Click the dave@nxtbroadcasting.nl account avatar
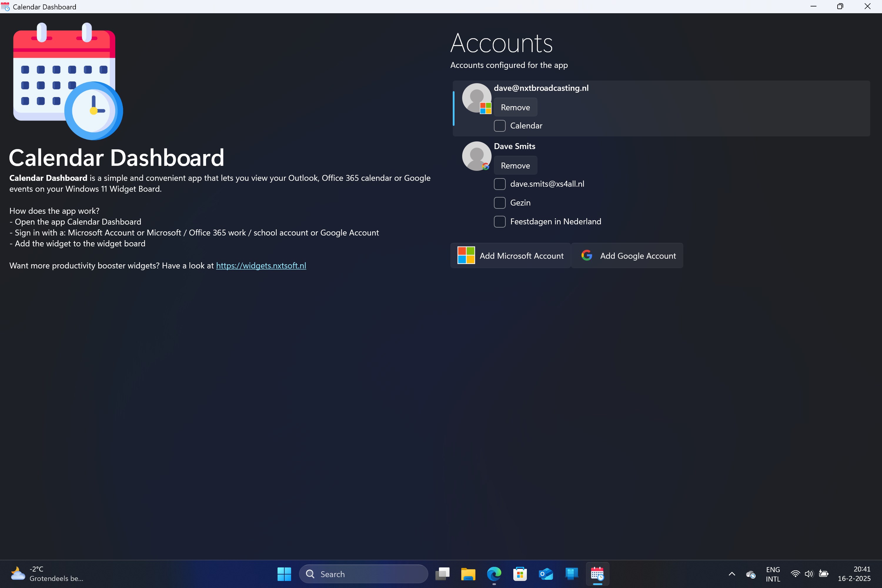Screen dimensions: 882x588 476,98
